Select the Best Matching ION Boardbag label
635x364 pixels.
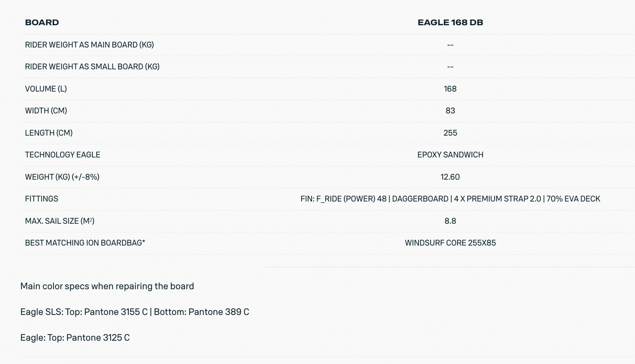[85, 243]
